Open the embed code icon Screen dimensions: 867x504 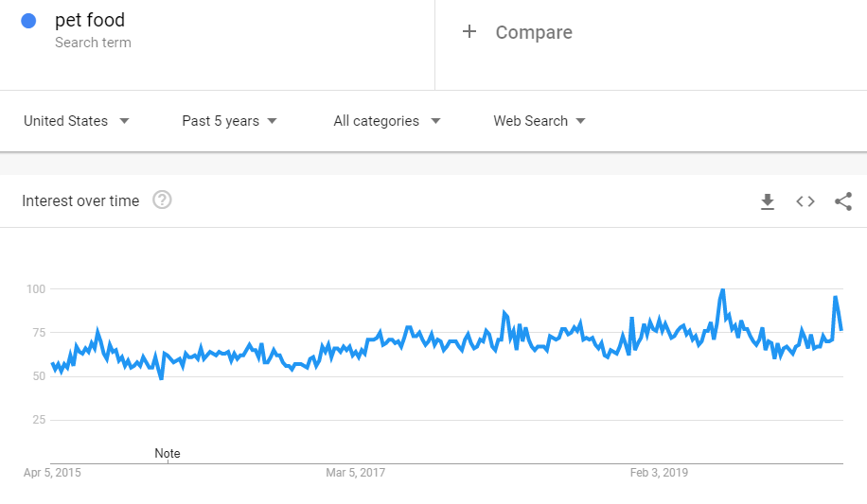805,201
